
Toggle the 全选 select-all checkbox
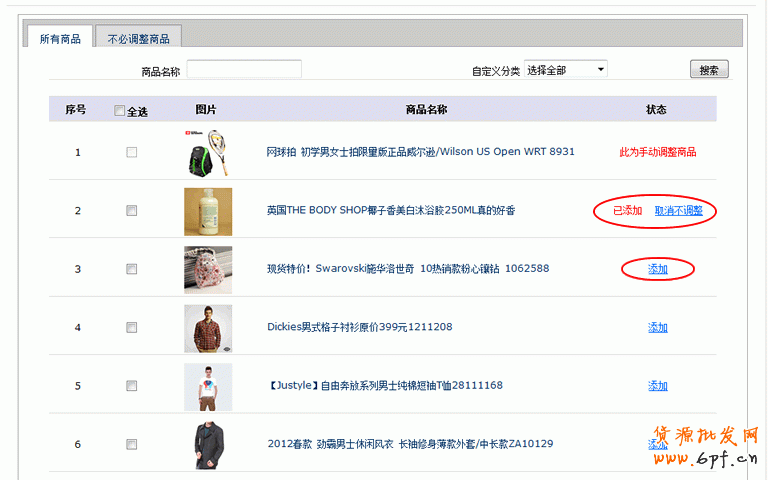(x=120, y=111)
